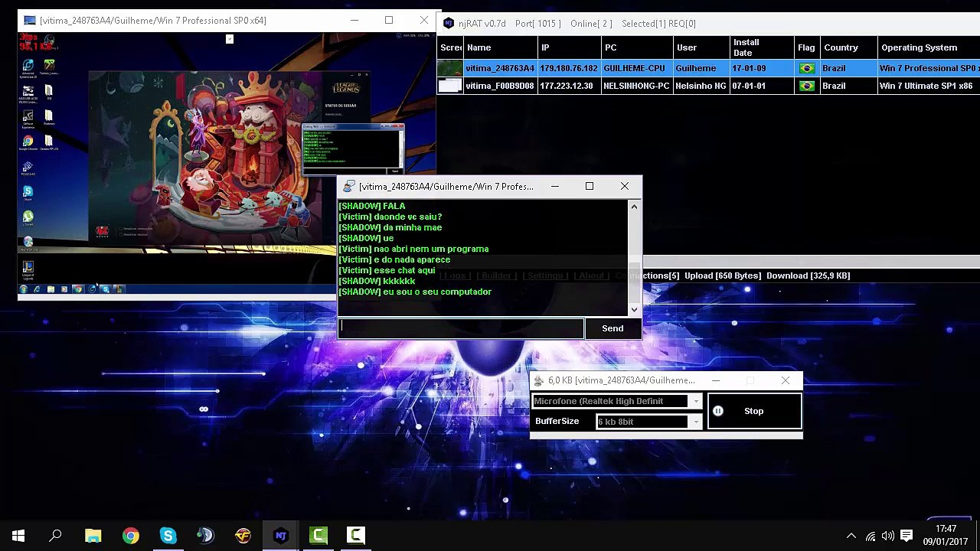Sort by Operating System column header
Image resolution: width=980 pixels, height=551 pixels.
928,47
